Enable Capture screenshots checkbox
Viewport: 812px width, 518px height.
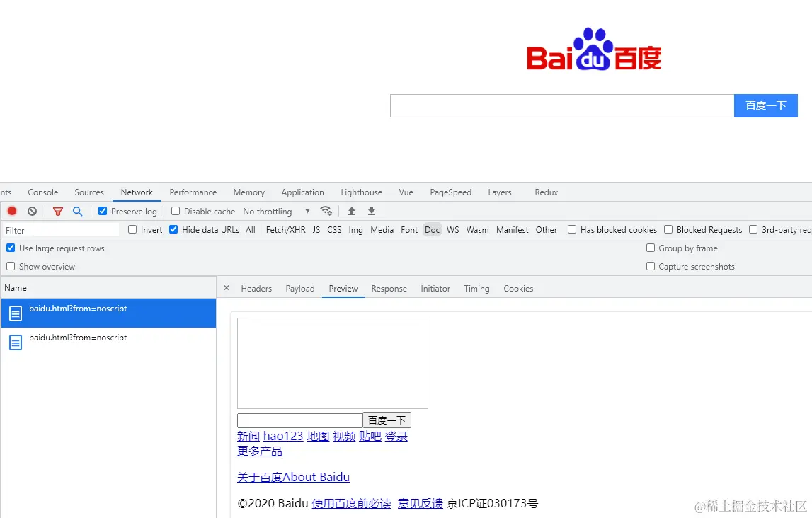tap(651, 266)
